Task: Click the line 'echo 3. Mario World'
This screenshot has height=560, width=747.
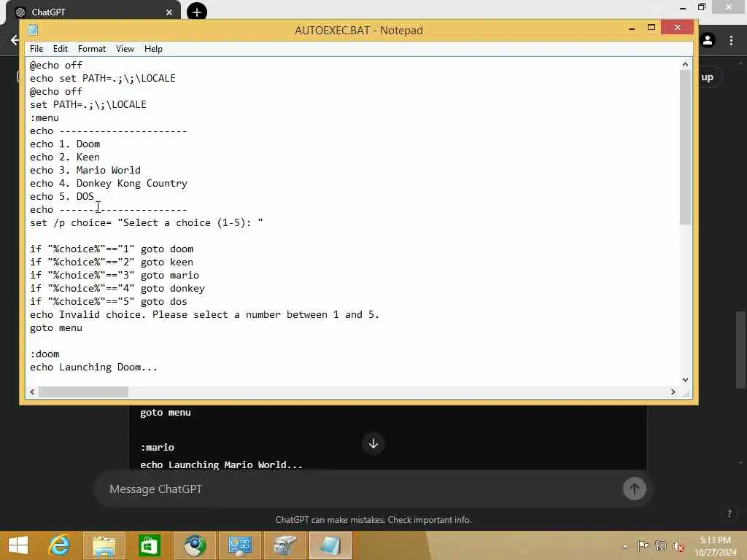Action: (x=85, y=170)
